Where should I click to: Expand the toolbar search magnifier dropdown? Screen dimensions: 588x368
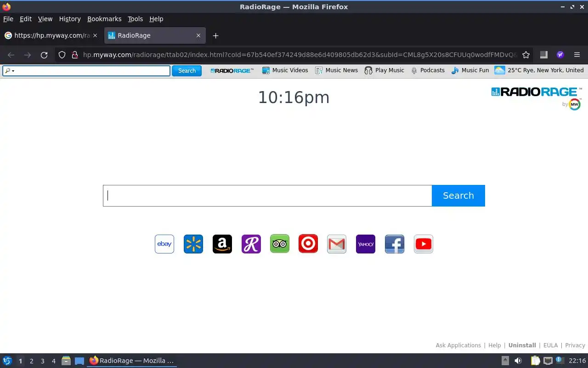9,71
